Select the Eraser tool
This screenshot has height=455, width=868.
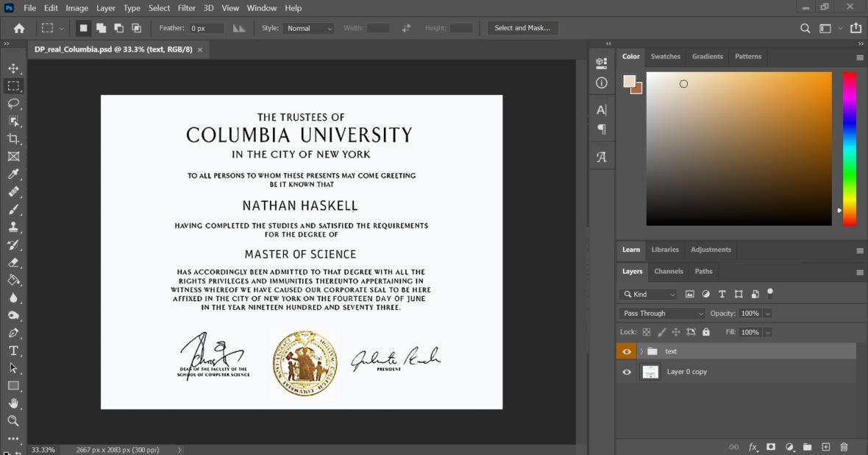coord(13,263)
